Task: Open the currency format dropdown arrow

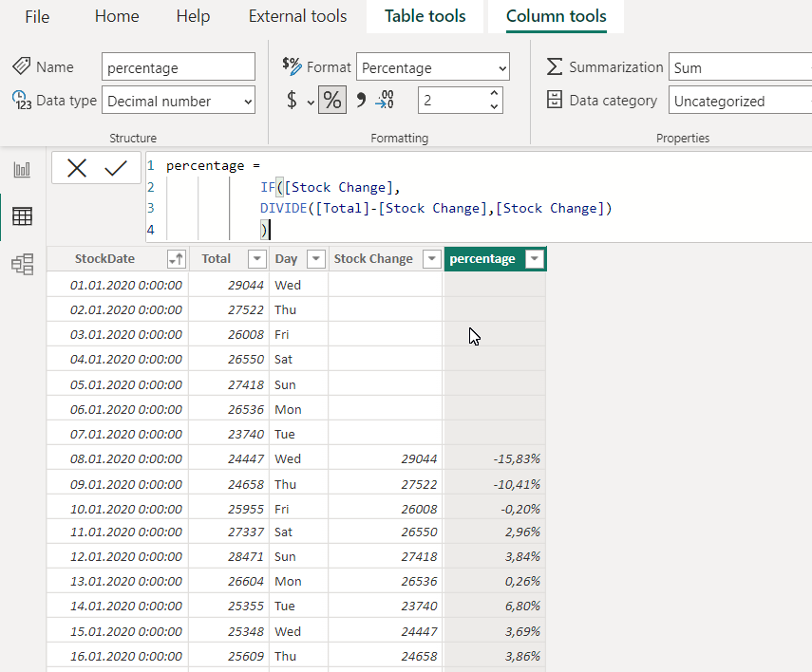Action: click(x=311, y=103)
